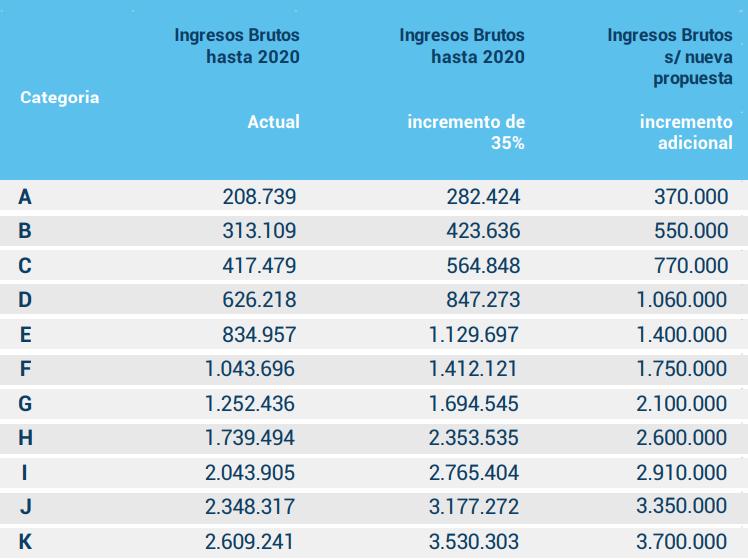This screenshot has height=559, width=748.
Task: Click the Categoria column header
Action: [60, 98]
